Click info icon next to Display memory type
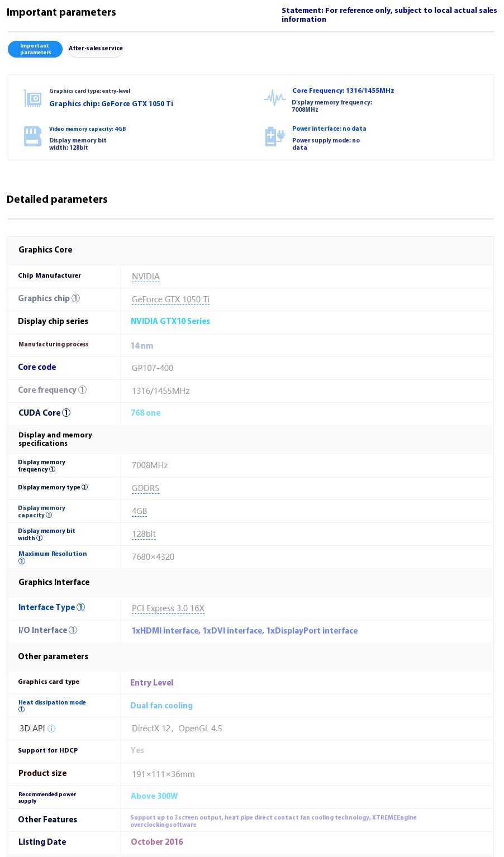This screenshot has height=857, width=504. click(x=85, y=487)
